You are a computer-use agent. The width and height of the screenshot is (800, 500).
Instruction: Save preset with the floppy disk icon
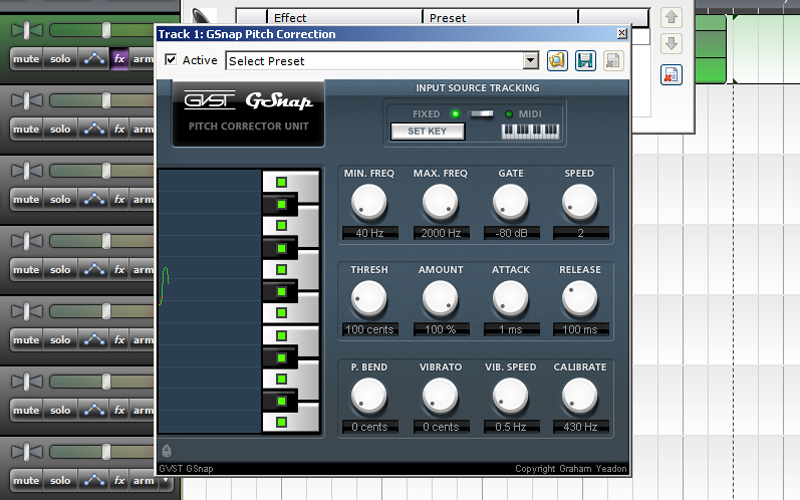tap(585, 61)
